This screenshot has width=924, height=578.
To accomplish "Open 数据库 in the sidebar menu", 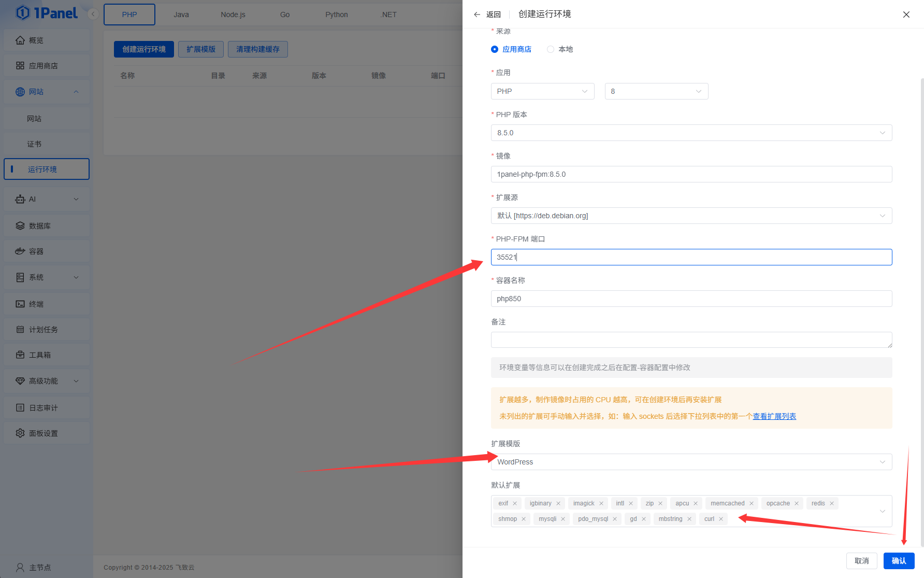I will (40, 226).
